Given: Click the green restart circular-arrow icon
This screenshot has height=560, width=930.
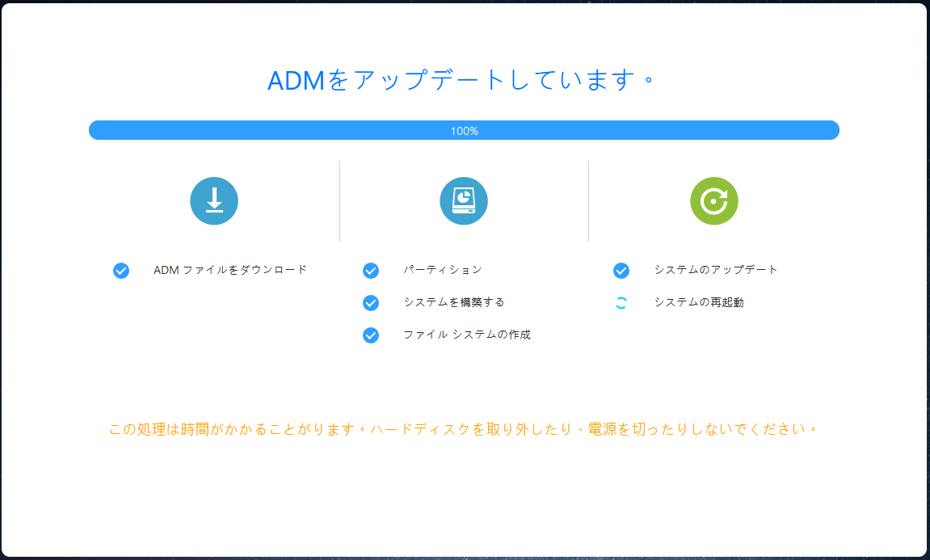Looking at the screenshot, I should [x=714, y=201].
